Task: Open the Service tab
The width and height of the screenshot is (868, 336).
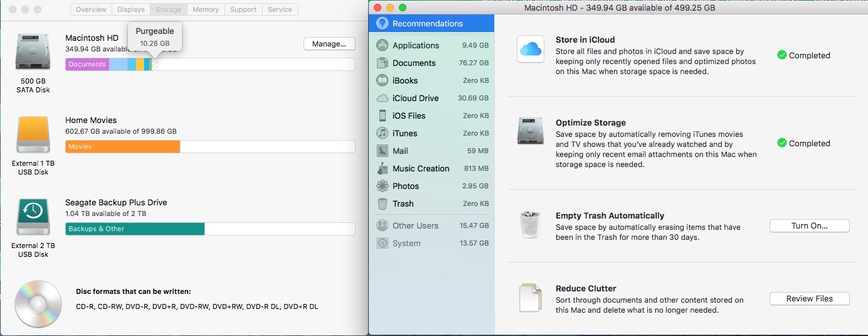Action: click(280, 9)
